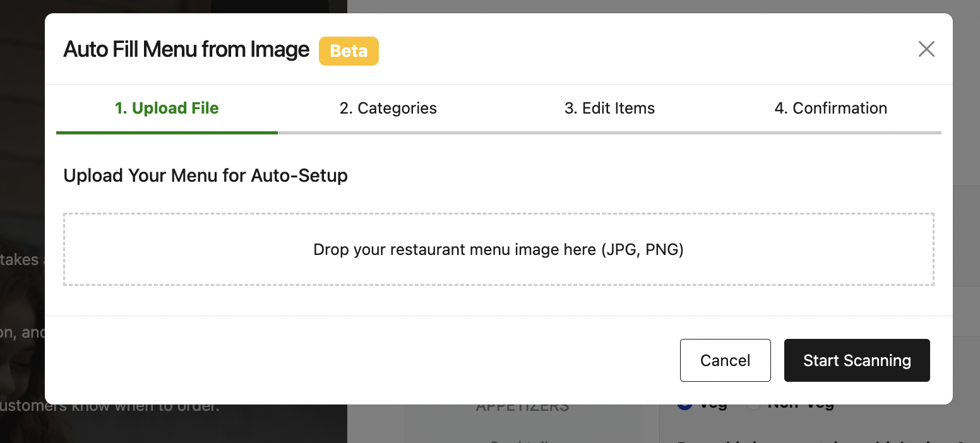
Task: Click the Upload Your Menu for Auto-Setup heading
Action: point(205,175)
